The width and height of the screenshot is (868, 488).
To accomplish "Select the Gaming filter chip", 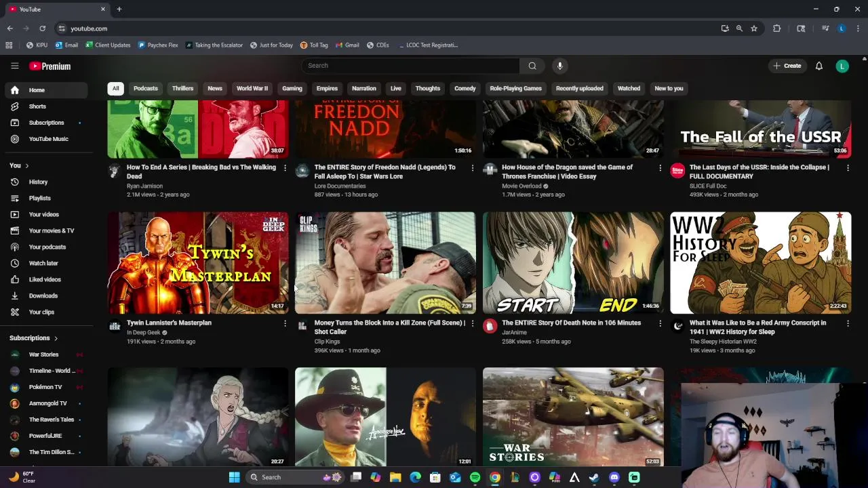I will pyautogui.click(x=292, y=88).
